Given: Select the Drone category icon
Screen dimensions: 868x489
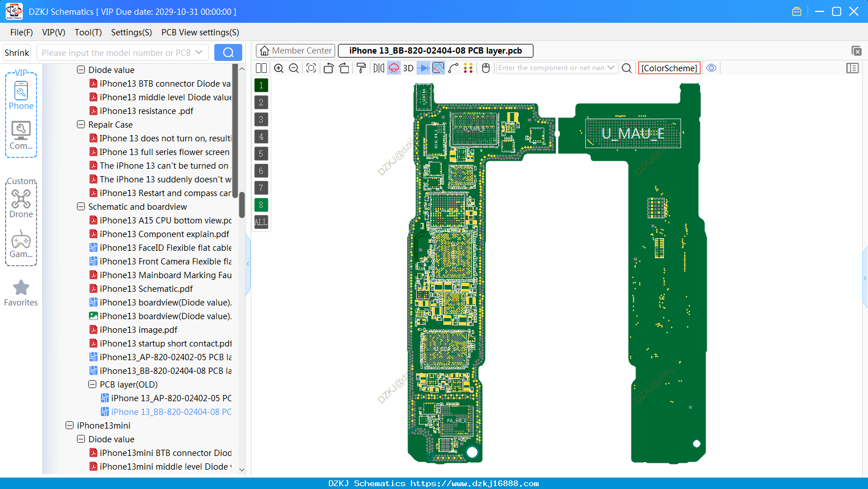Looking at the screenshot, I should click(21, 203).
